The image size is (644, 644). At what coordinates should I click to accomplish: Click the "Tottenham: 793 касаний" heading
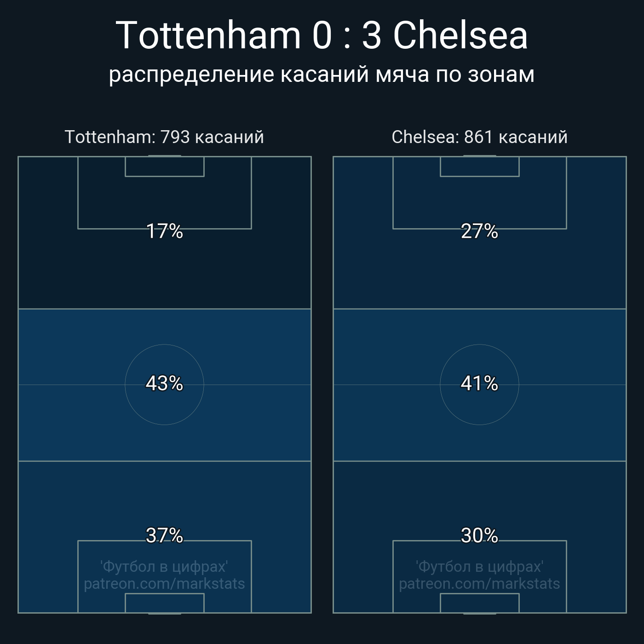pos(164,137)
